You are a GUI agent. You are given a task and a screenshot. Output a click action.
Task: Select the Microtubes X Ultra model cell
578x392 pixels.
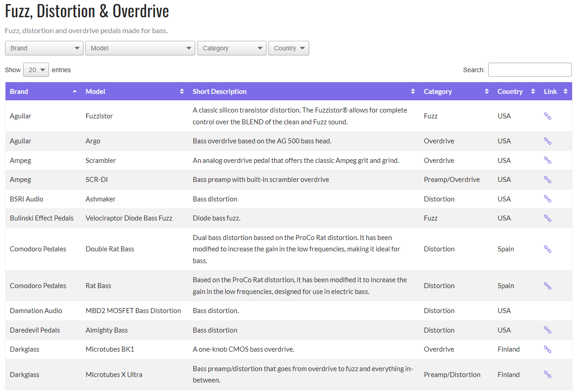click(114, 375)
